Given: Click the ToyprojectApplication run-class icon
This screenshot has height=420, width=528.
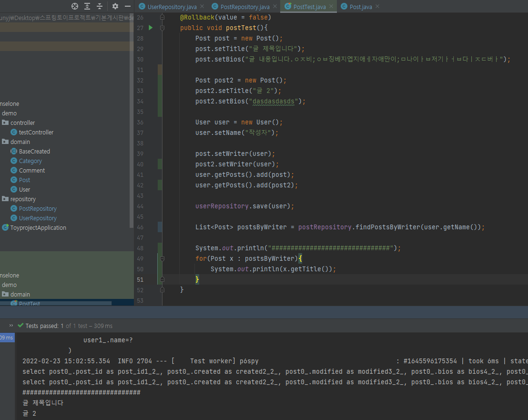Looking at the screenshot, I should click(5, 228).
